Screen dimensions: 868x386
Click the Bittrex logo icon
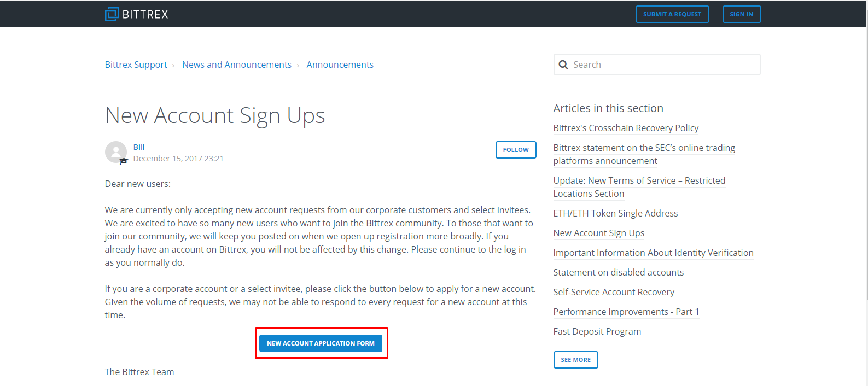(x=112, y=14)
